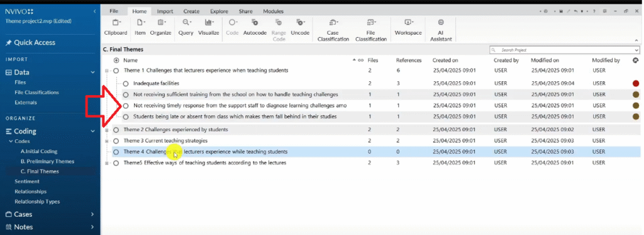Select circle for Not receiving timely response

pyautogui.click(x=126, y=106)
